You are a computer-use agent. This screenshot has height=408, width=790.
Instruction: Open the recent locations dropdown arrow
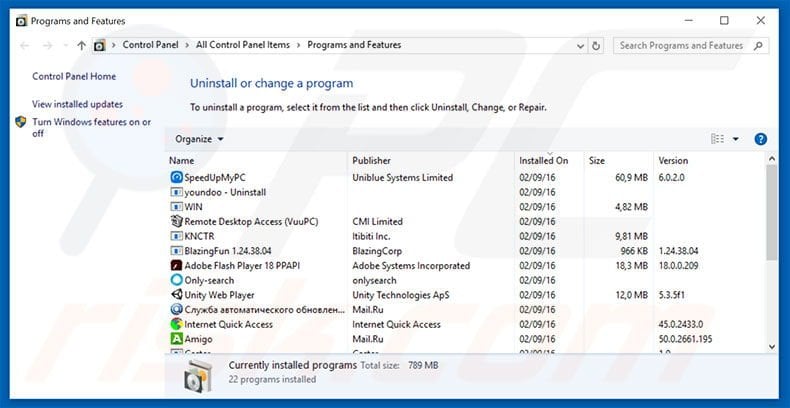(x=65, y=46)
